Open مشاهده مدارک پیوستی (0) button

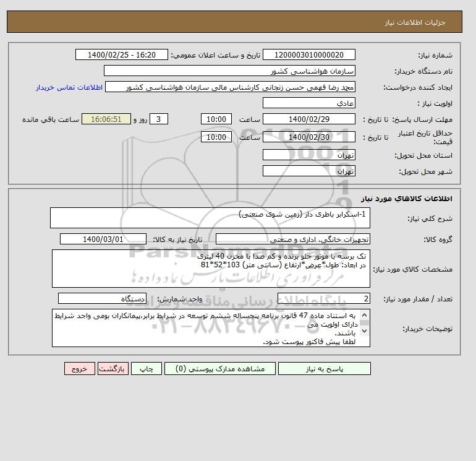[x=220, y=369]
